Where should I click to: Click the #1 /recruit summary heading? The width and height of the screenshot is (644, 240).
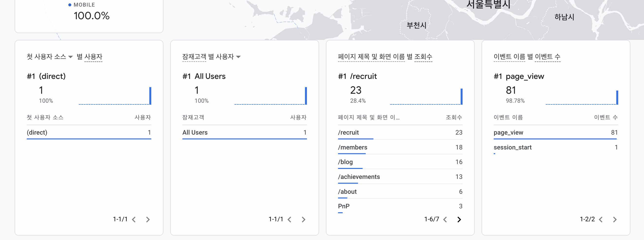click(x=357, y=76)
